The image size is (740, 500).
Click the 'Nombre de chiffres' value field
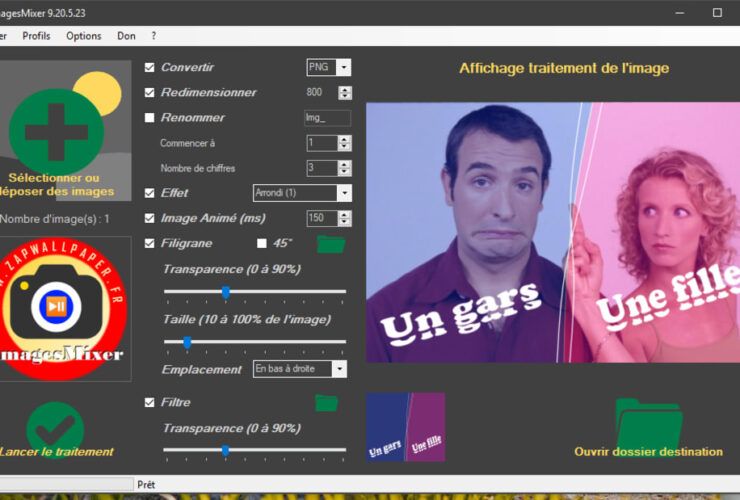tap(322, 168)
